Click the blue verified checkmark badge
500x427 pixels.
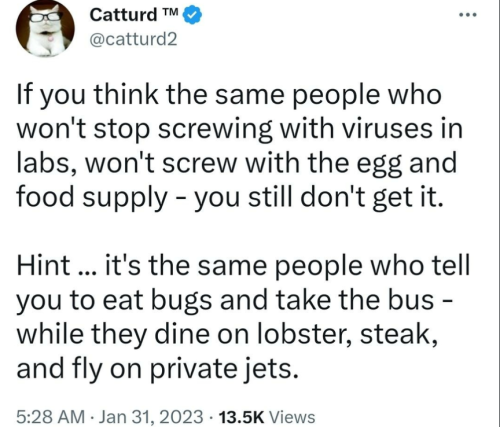(x=191, y=16)
